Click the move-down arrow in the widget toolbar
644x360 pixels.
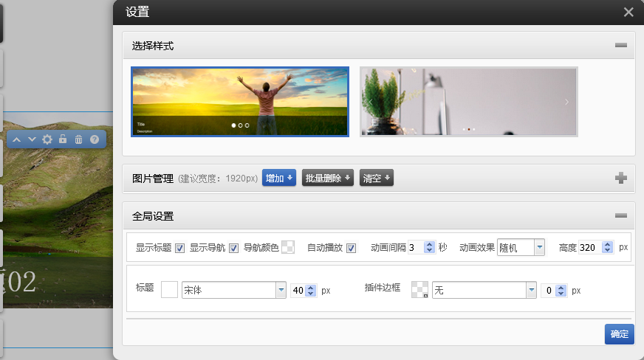tap(32, 139)
